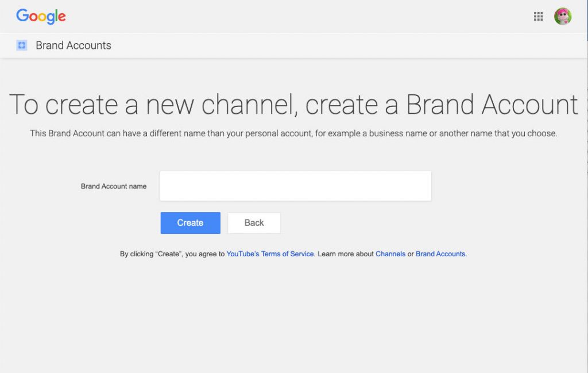
Task: Click the Back button
Action: point(254,223)
